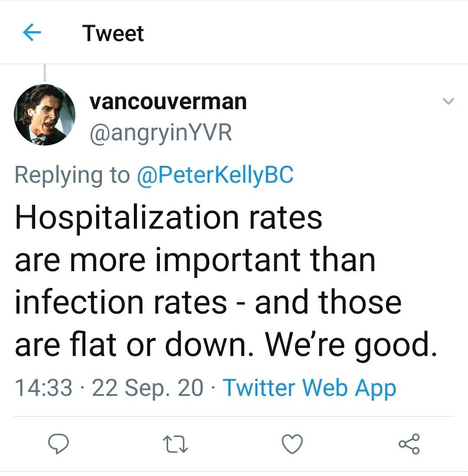The height and width of the screenshot is (476, 468).
Task: Tap the @angryinYVR handle
Action: 161,133
